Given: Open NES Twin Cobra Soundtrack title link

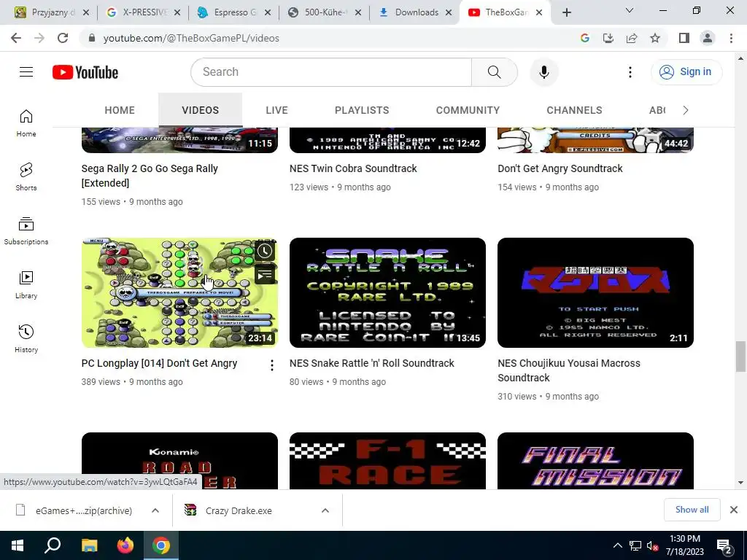Looking at the screenshot, I should 353,168.
